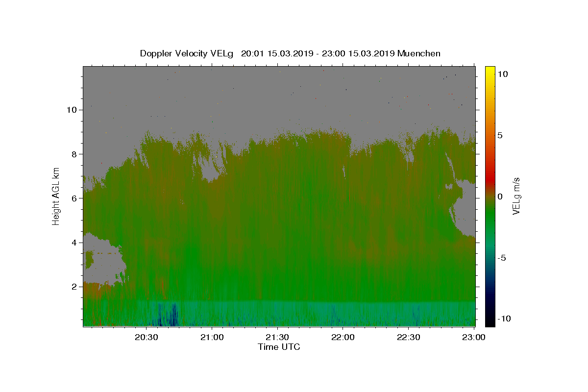This screenshot has height=392, width=588.
Task: Click the 'Height AGL km' axis label
Action: point(56,196)
